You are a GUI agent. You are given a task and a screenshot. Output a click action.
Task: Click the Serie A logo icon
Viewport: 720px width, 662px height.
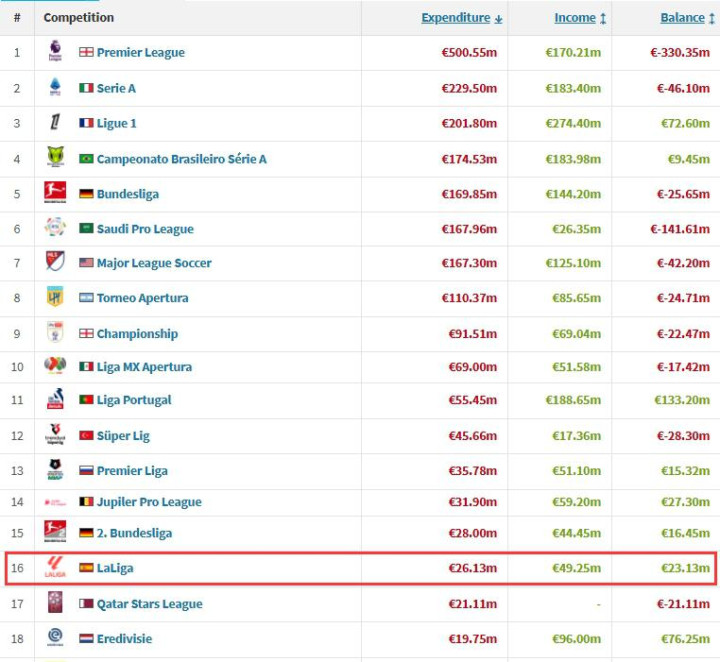point(55,87)
